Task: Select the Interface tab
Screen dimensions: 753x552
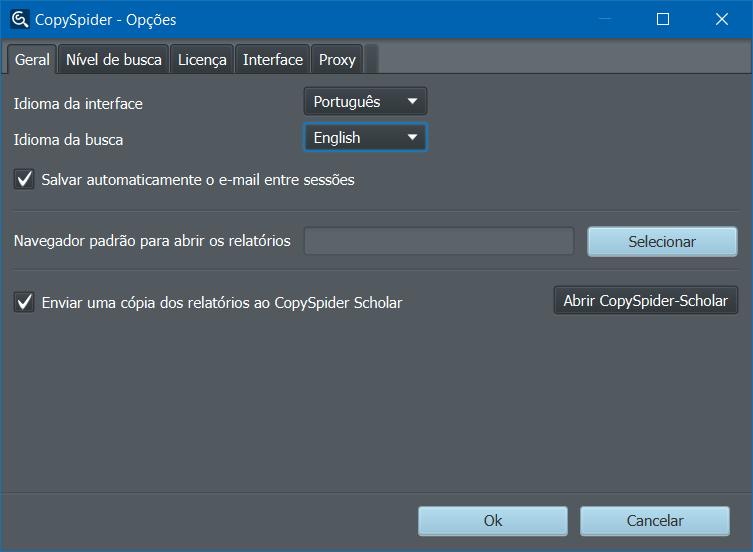Action: point(273,60)
